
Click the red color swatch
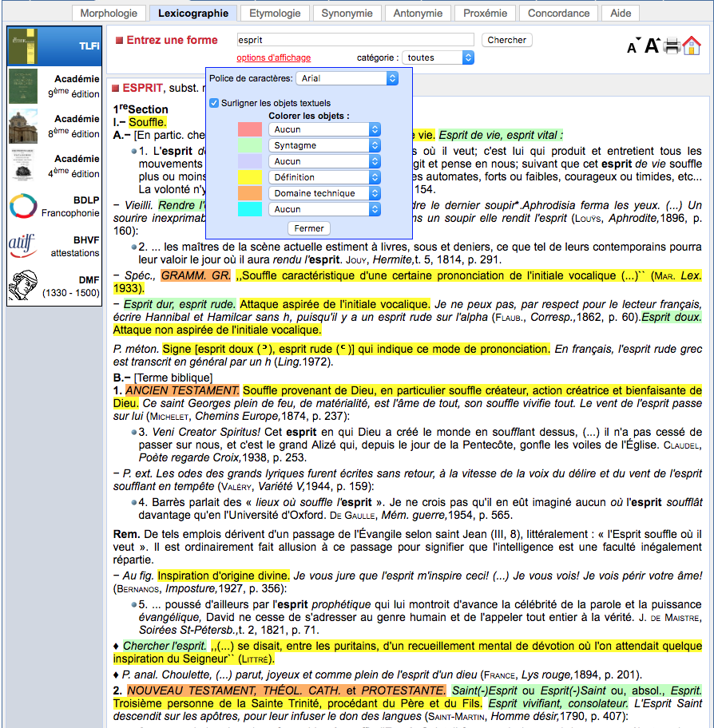coord(250,129)
